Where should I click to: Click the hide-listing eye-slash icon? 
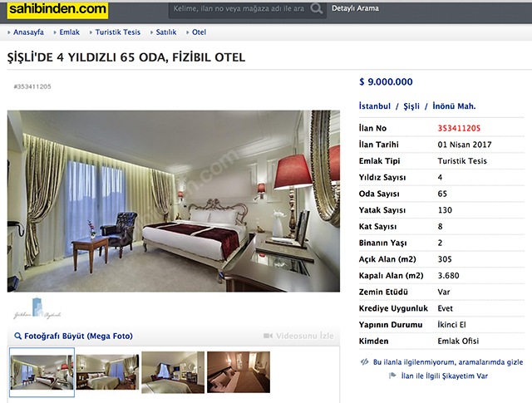click(364, 362)
